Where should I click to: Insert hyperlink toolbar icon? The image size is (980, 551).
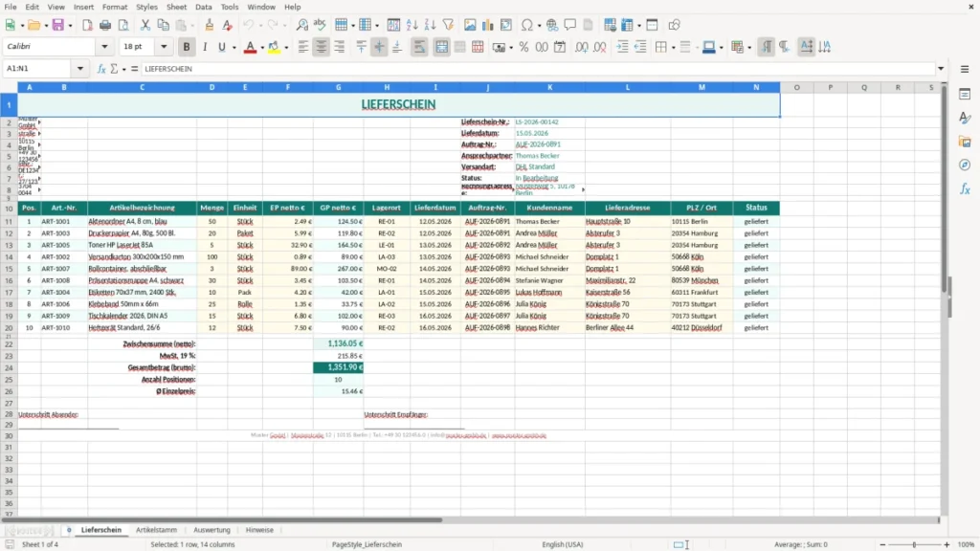(x=552, y=25)
